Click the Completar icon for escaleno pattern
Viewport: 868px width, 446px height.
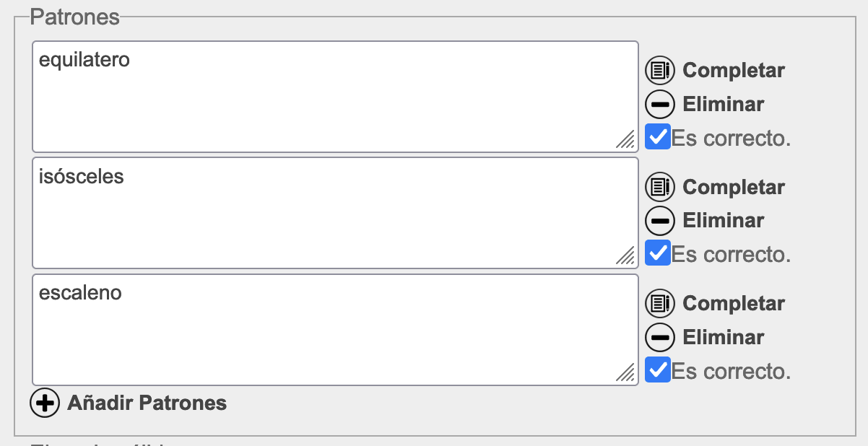(659, 303)
